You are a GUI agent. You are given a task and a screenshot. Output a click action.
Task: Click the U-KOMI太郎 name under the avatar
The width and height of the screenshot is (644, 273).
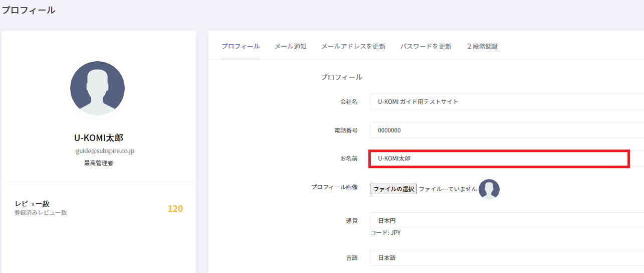pos(98,138)
